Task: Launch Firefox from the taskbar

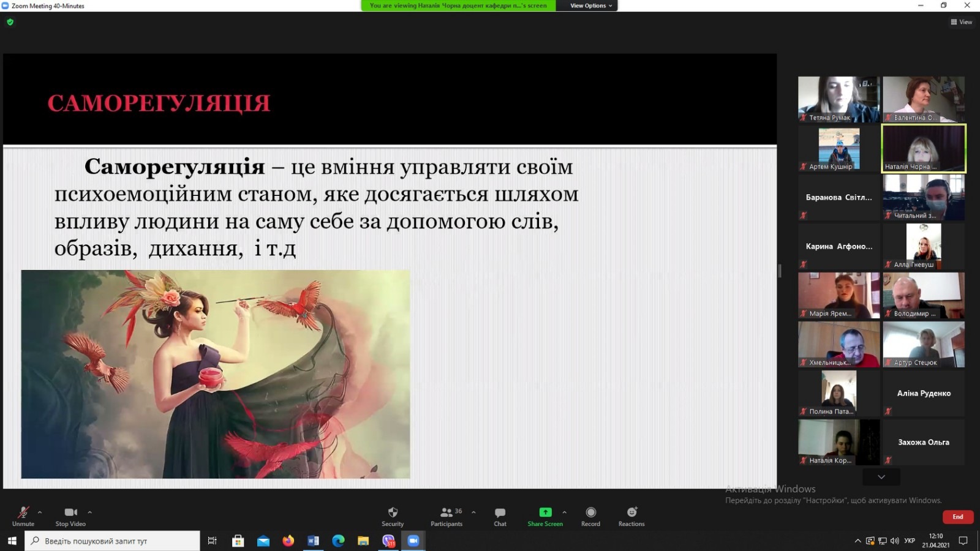Action: point(288,541)
